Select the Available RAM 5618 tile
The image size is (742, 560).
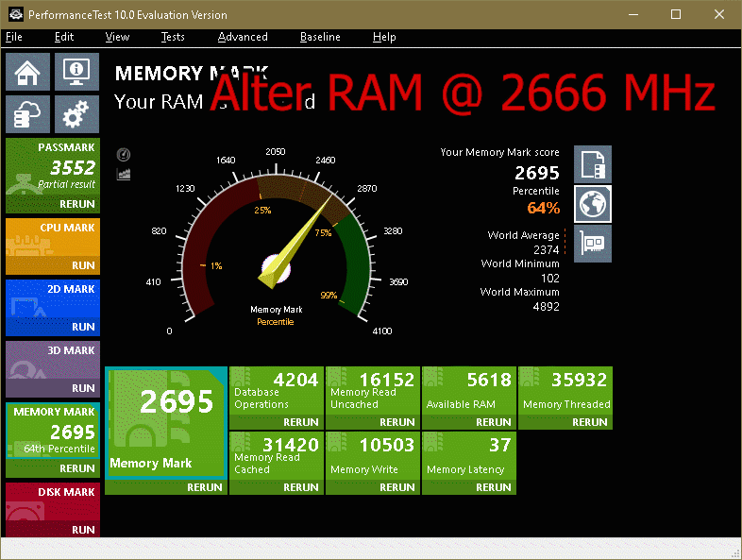(x=469, y=391)
